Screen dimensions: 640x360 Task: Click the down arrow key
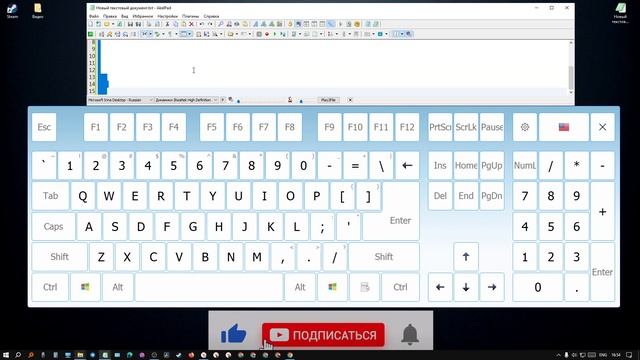click(466, 287)
